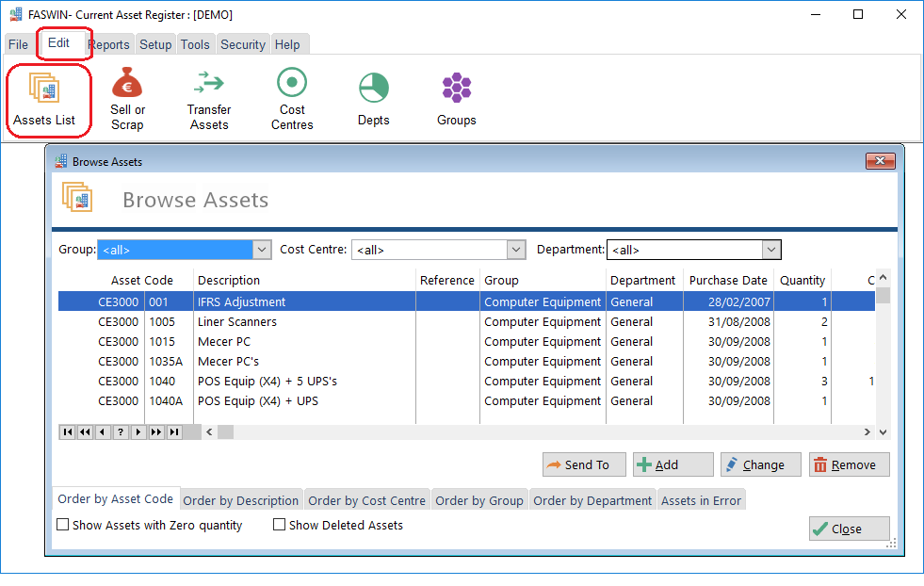Click the Change asset button
The height and width of the screenshot is (586, 924).
point(761,465)
